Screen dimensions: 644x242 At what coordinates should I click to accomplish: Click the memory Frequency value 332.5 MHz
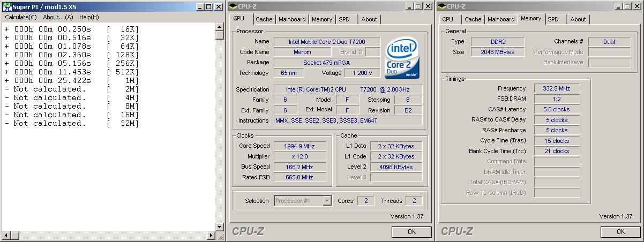tap(557, 88)
